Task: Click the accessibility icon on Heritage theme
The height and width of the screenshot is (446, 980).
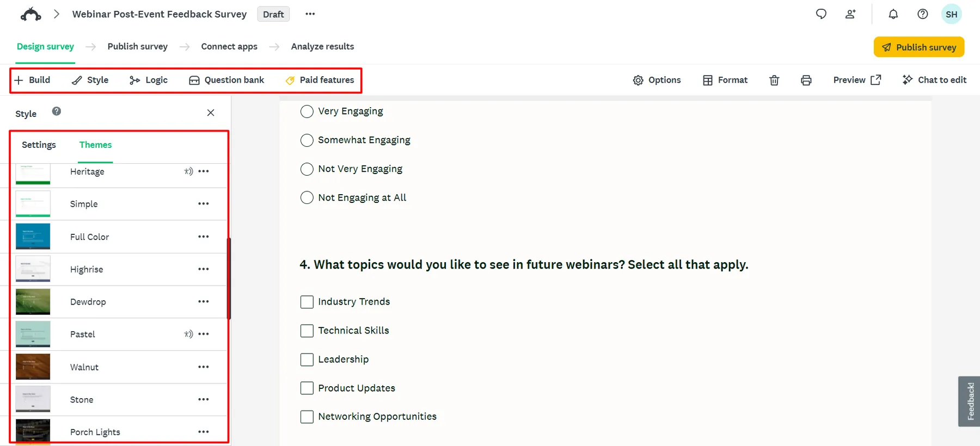Action: 188,171
